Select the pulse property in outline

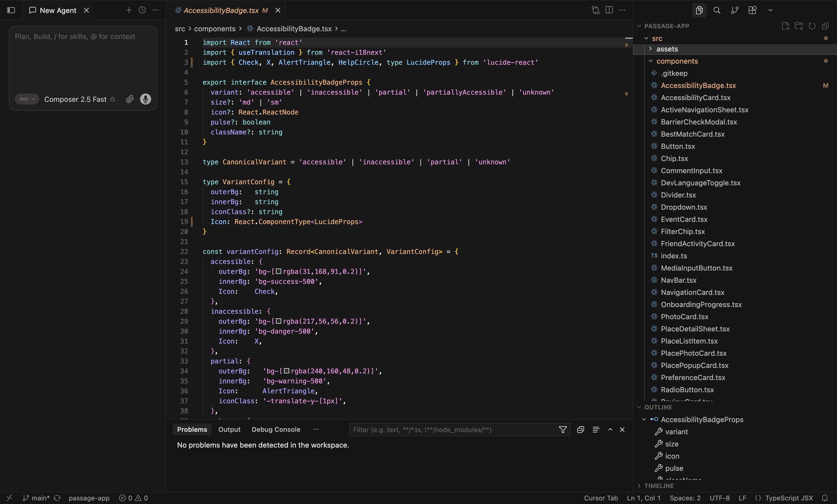674,468
